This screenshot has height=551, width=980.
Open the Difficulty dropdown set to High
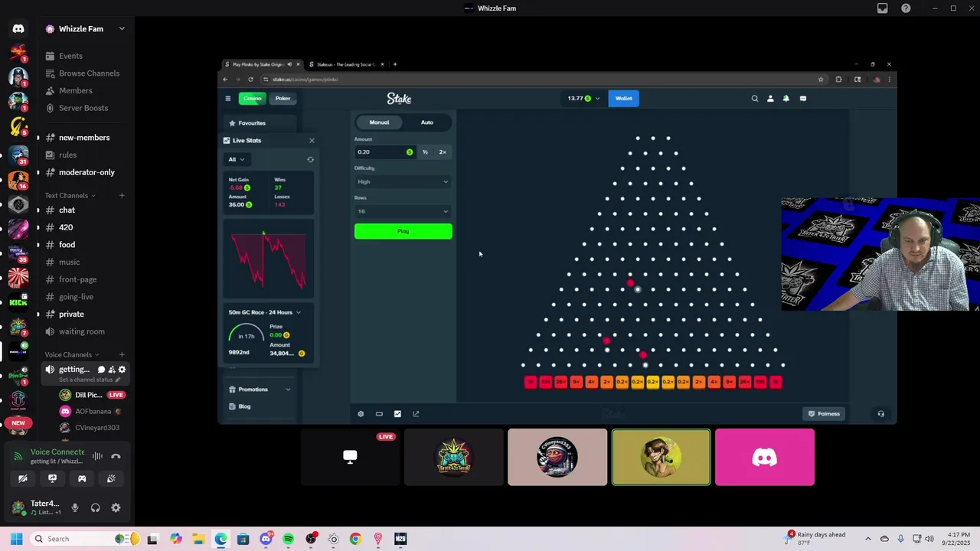pyautogui.click(x=403, y=181)
